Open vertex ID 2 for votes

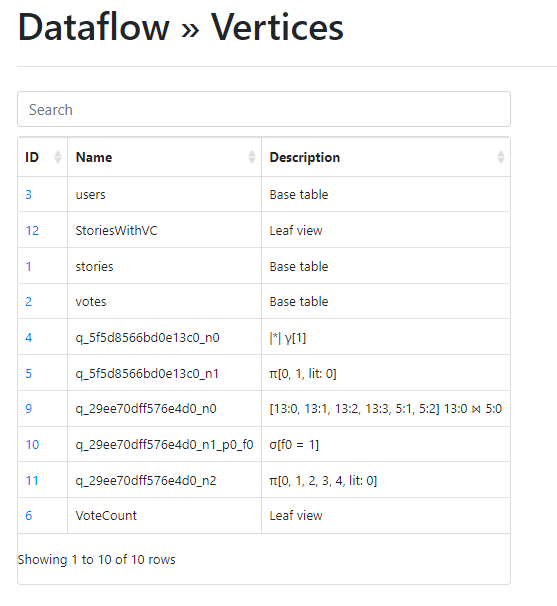tap(29, 302)
